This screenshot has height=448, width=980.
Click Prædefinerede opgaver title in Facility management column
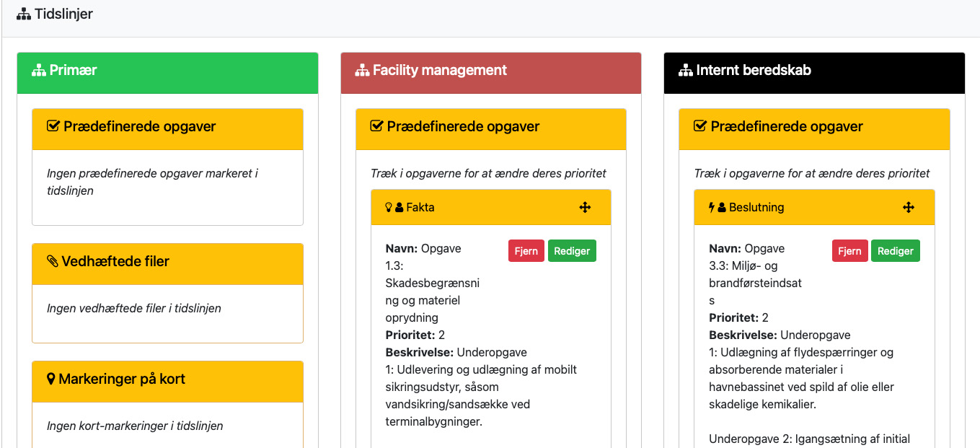[x=464, y=126]
